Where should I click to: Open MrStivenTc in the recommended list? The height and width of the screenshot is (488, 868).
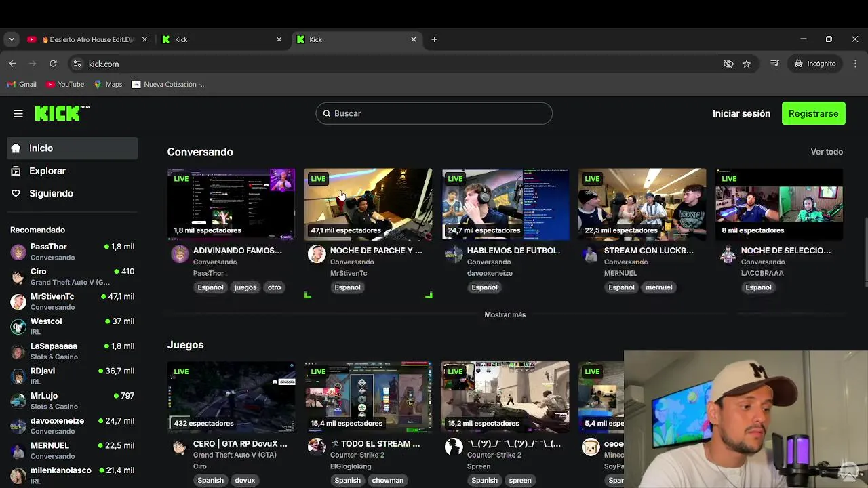tap(73, 302)
